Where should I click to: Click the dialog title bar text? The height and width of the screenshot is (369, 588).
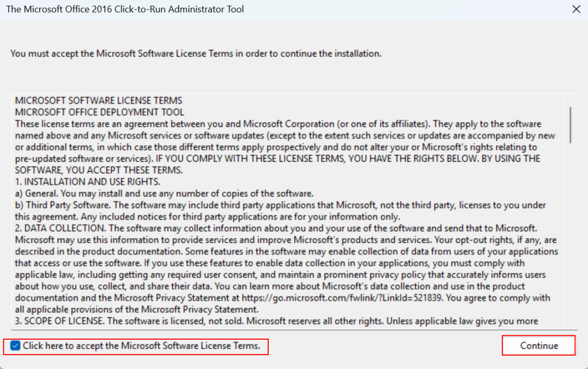coord(125,9)
